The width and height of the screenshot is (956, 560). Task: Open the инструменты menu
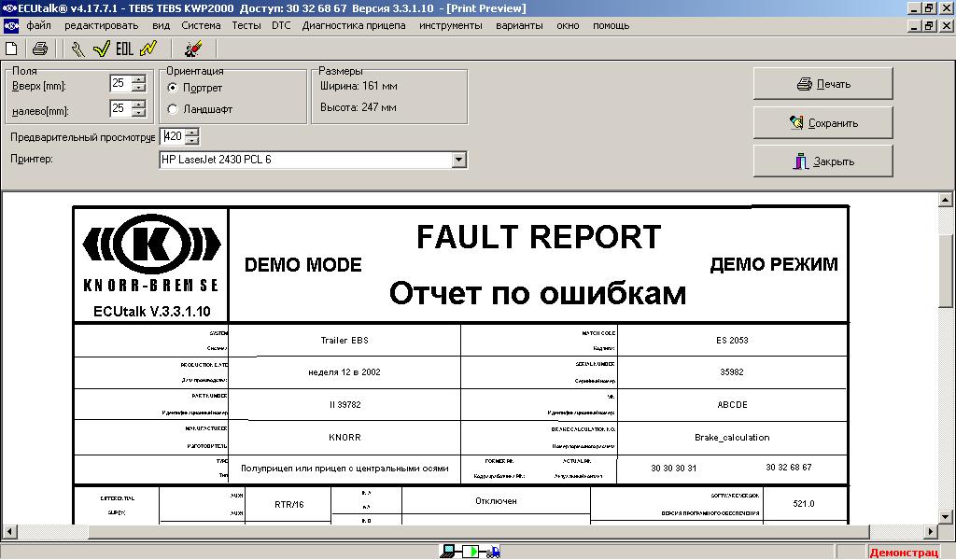pyautogui.click(x=451, y=25)
